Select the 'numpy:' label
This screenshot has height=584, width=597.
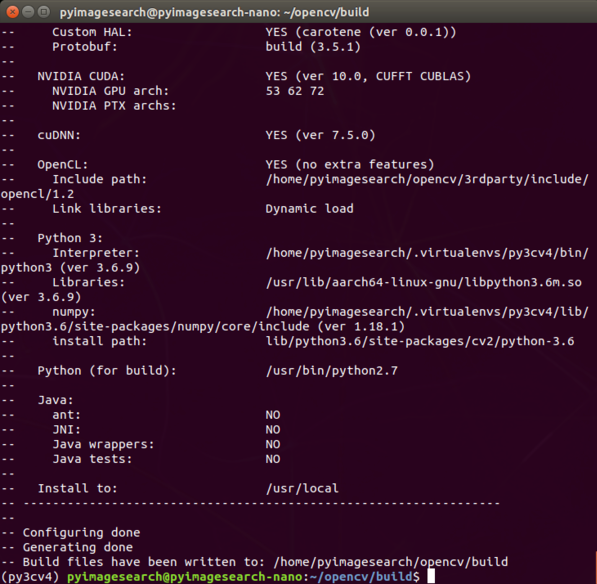pyautogui.click(x=74, y=312)
